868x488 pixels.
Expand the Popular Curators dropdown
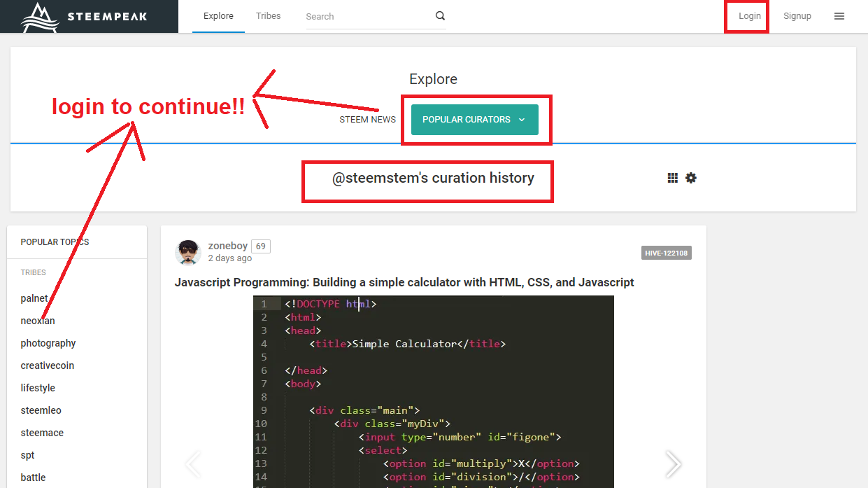(474, 120)
